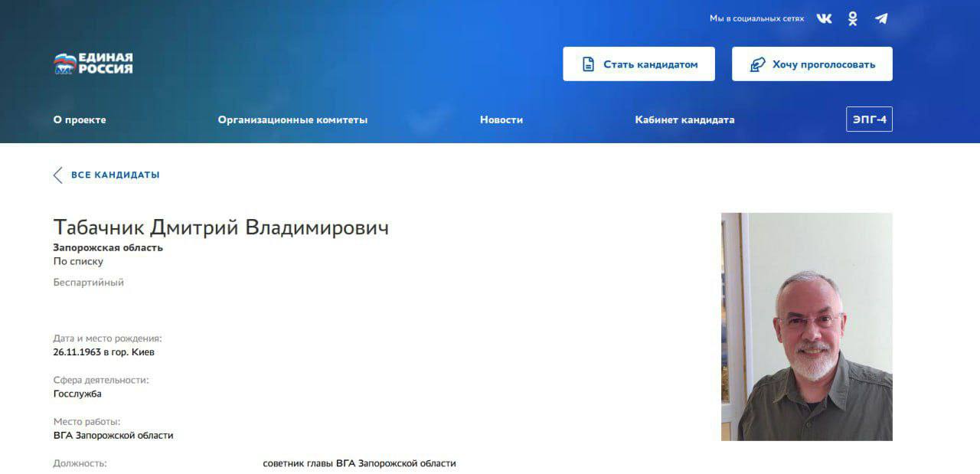Viewport: 980px width, 474px height.
Task: Click the back chevron before ВСЕ КАНДИДАТЫ
Action: coord(57,175)
